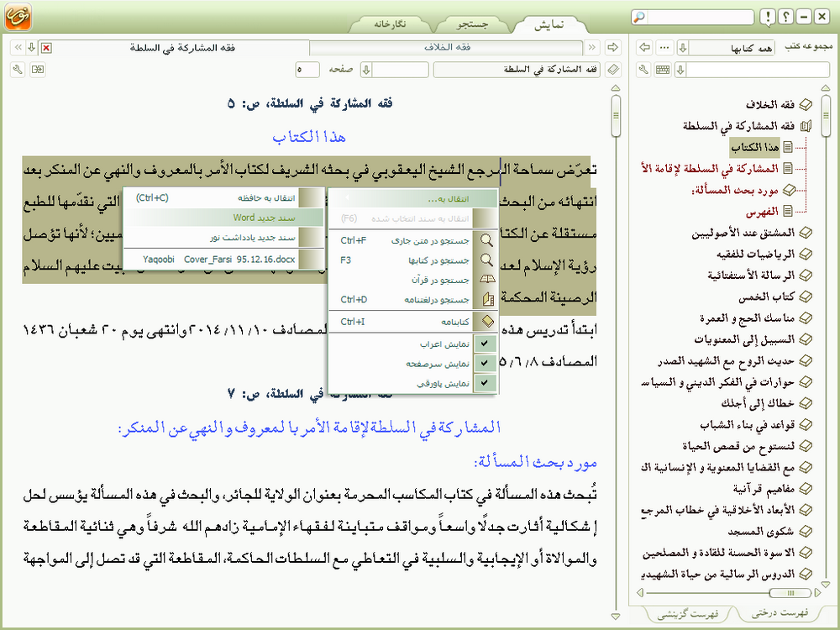840x630 pixels.
Task: Click the wrench icon in the display toolbar
Action: pyautogui.click(x=18, y=70)
